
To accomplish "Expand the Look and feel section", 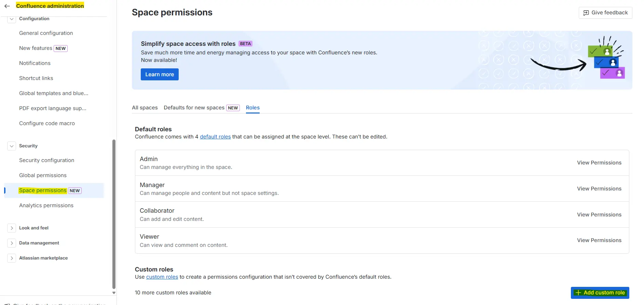I will 12,228.
